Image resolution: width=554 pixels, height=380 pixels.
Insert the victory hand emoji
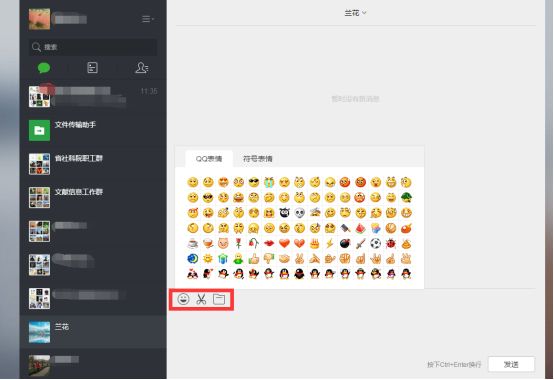click(x=299, y=259)
